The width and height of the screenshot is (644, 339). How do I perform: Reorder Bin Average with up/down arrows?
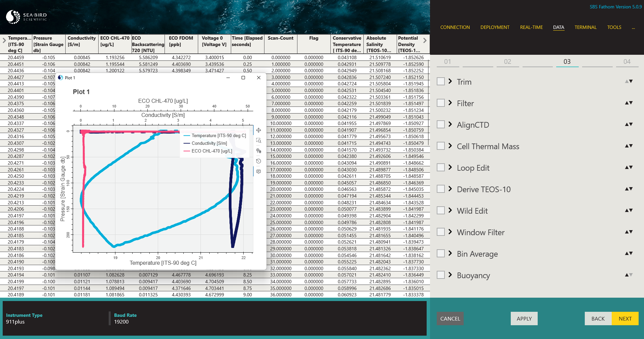[629, 253]
